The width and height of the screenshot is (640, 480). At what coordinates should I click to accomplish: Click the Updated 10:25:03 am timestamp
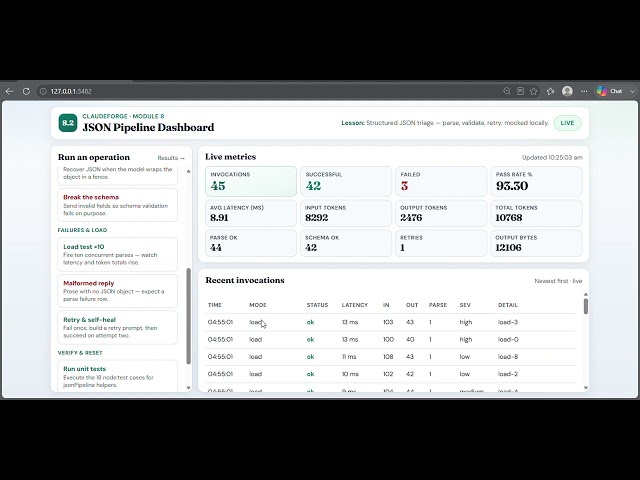click(x=552, y=158)
